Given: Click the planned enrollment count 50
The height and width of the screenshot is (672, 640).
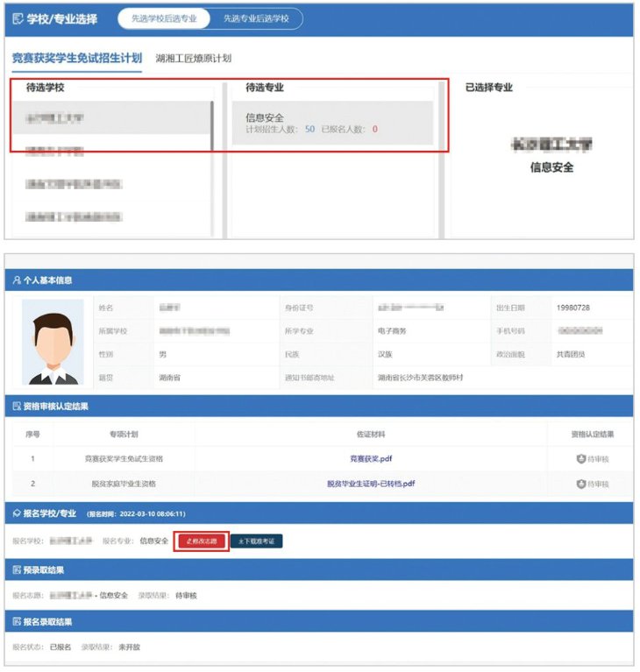Looking at the screenshot, I should pyautogui.click(x=309, y=129).
